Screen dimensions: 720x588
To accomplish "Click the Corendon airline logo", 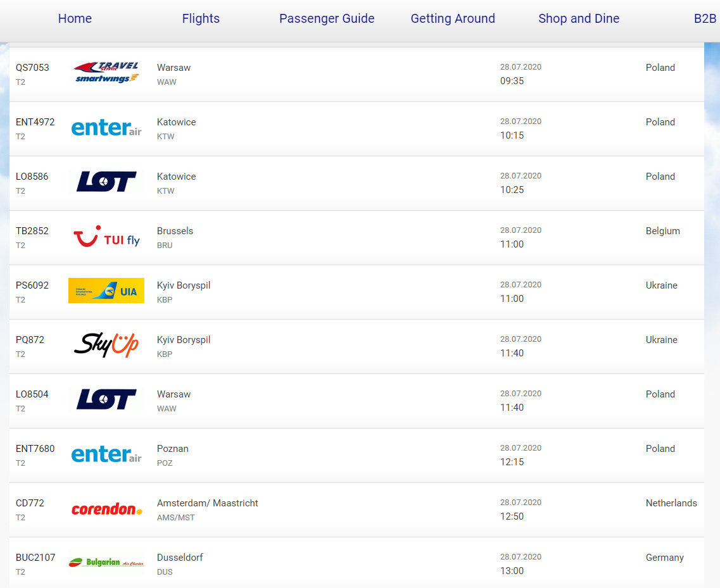I will [x=106, y=509].
